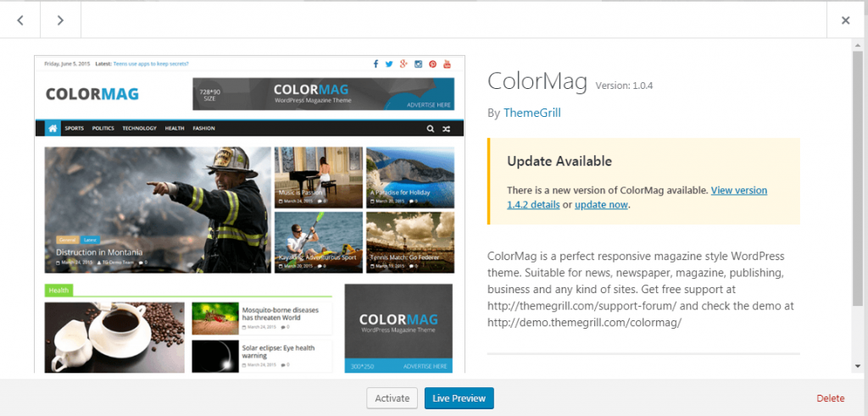
Task: Click the Facebook icon in screenshot header
Action: [x=376, y=64]
